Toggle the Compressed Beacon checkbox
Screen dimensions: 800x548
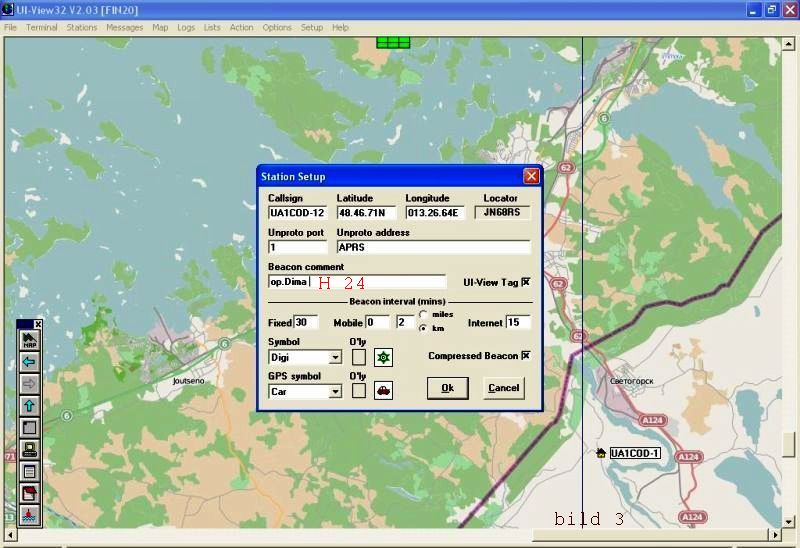point(526,355)
